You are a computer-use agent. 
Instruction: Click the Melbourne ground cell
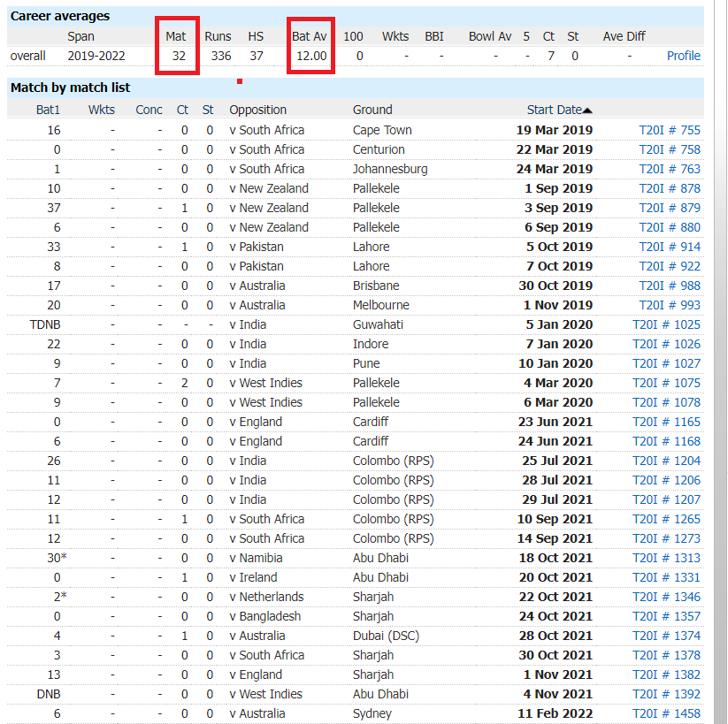380,305
